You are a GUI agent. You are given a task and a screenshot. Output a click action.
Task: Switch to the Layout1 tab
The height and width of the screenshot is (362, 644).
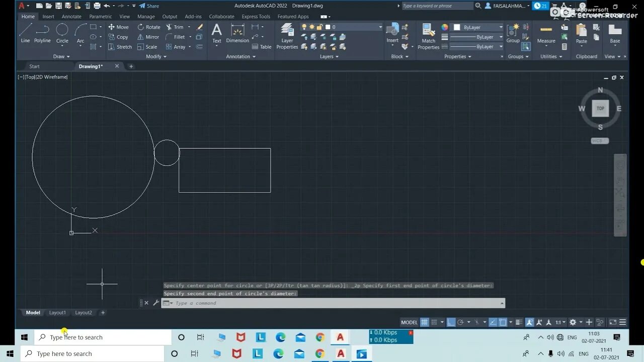tap(57, 313)
